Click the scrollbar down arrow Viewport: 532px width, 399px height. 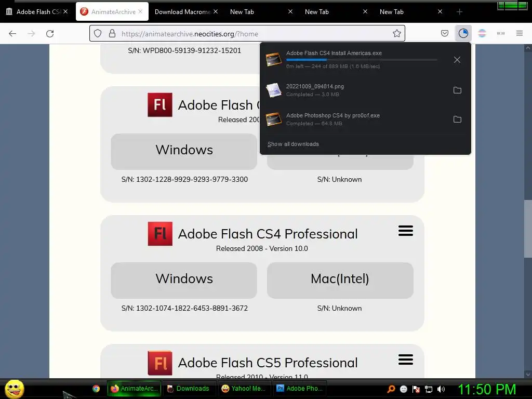click(528, 374)
